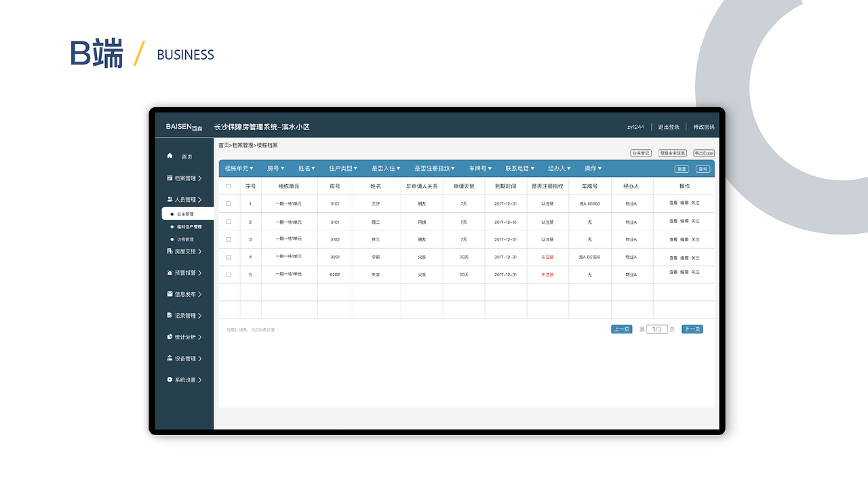Image resolution: width=868 pixels, height=488 pixels.
Task: Open the 操作 filter dropdown in blue bar
Action: 593,169
